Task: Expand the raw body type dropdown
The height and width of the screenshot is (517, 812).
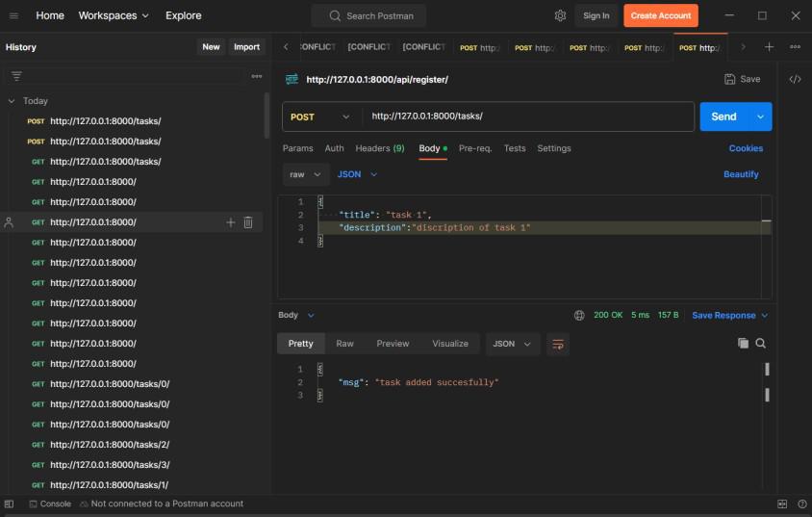Action: click(305, 174)
